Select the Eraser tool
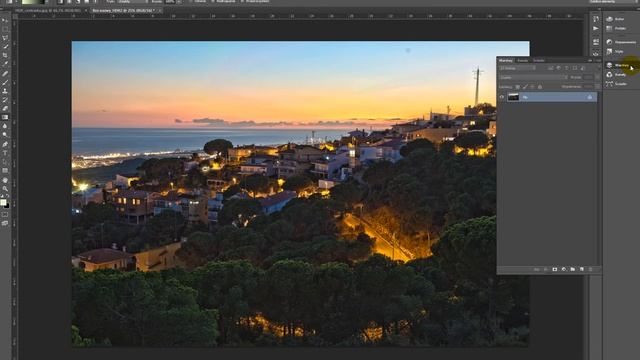The height and width of the screenshot is (360, 640). [5, 109]
